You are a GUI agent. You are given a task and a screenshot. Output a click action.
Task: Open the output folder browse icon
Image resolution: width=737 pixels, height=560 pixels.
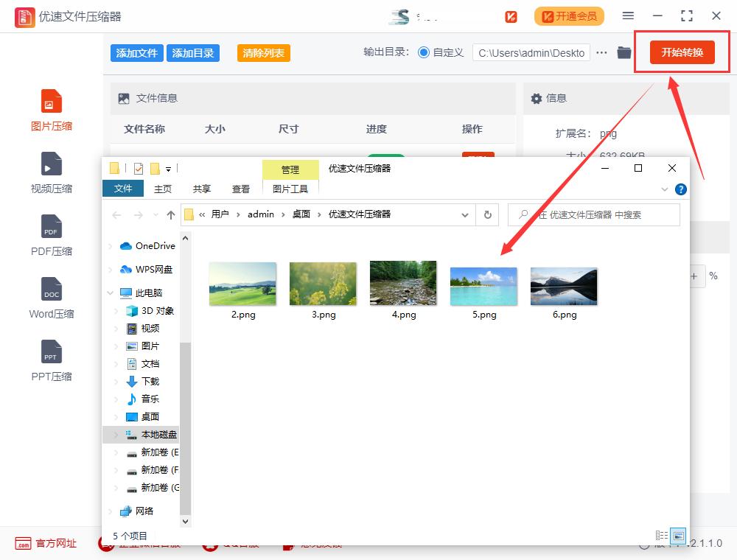(624, 52)
